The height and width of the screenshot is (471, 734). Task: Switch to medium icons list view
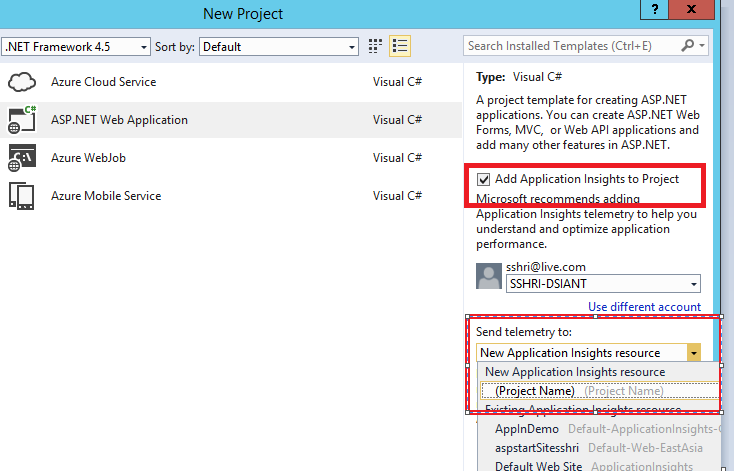click(400, 46)
